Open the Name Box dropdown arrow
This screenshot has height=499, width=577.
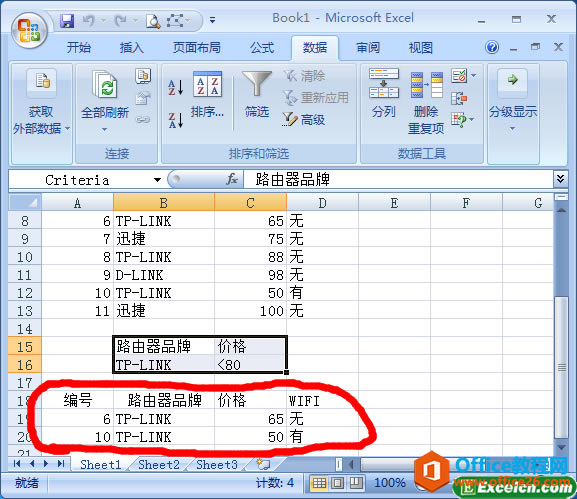pos(157,180)
